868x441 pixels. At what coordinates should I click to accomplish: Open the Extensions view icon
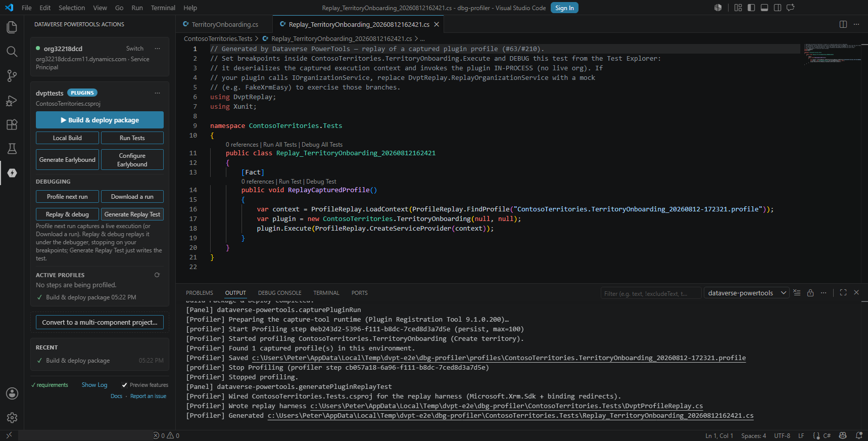pos(12,124)
